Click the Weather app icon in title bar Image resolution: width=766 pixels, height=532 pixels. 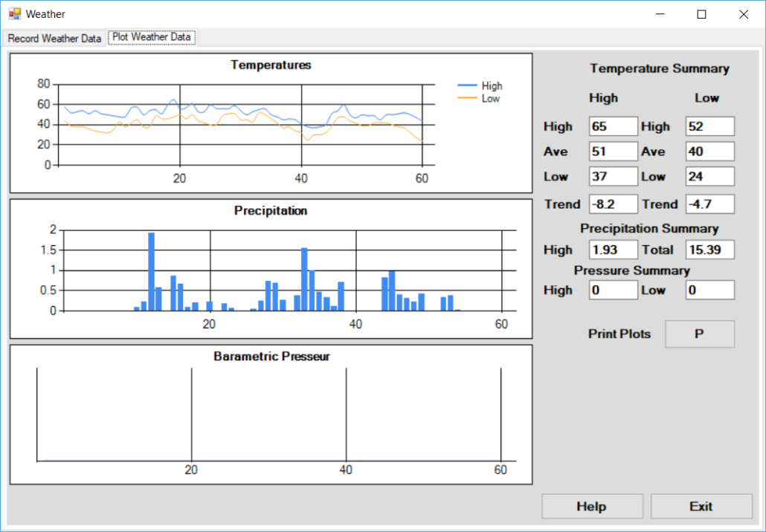(14, 14)
